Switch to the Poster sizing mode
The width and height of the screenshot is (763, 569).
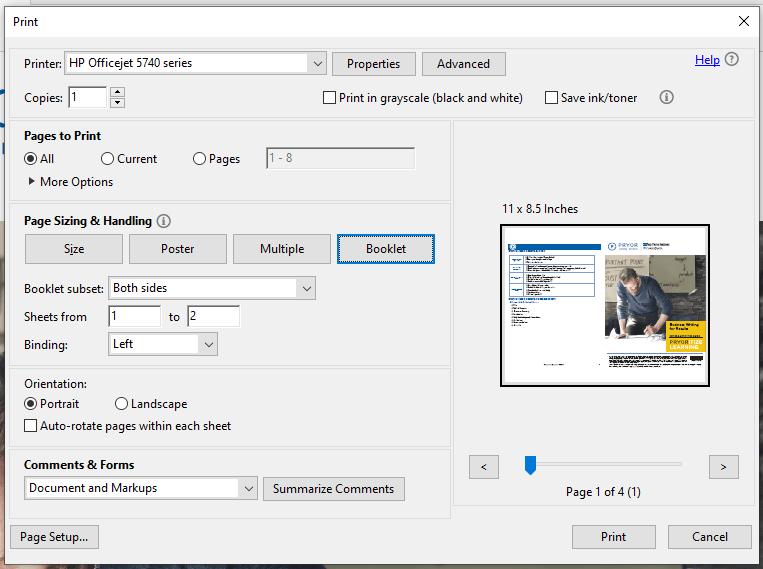pos(178,249)
